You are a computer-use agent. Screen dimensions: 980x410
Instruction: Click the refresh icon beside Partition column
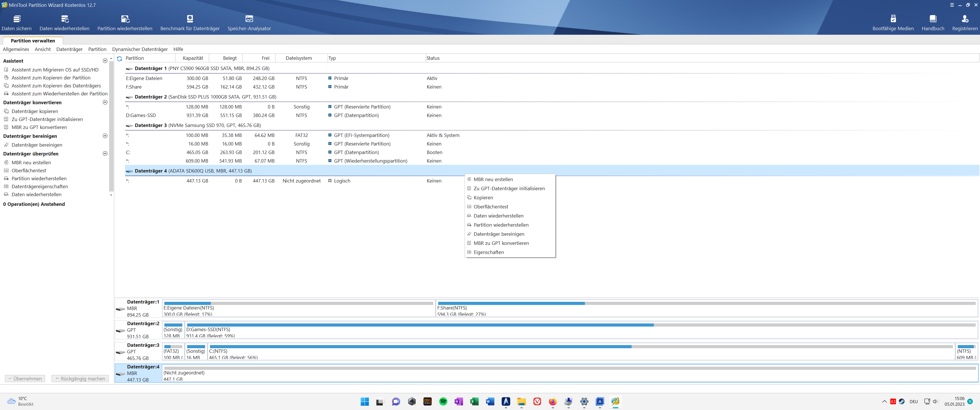coord(119,59)
